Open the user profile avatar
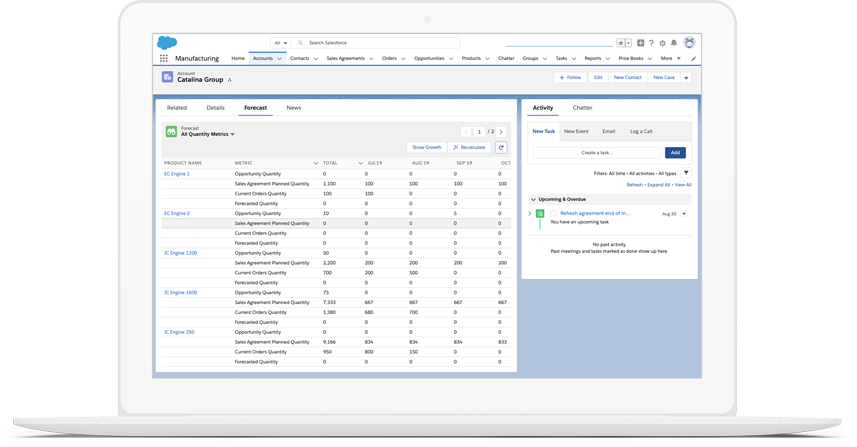 [689, 42]
